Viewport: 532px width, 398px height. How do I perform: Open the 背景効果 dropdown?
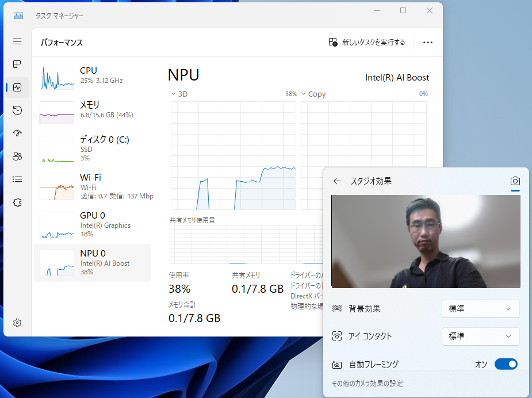480,309
